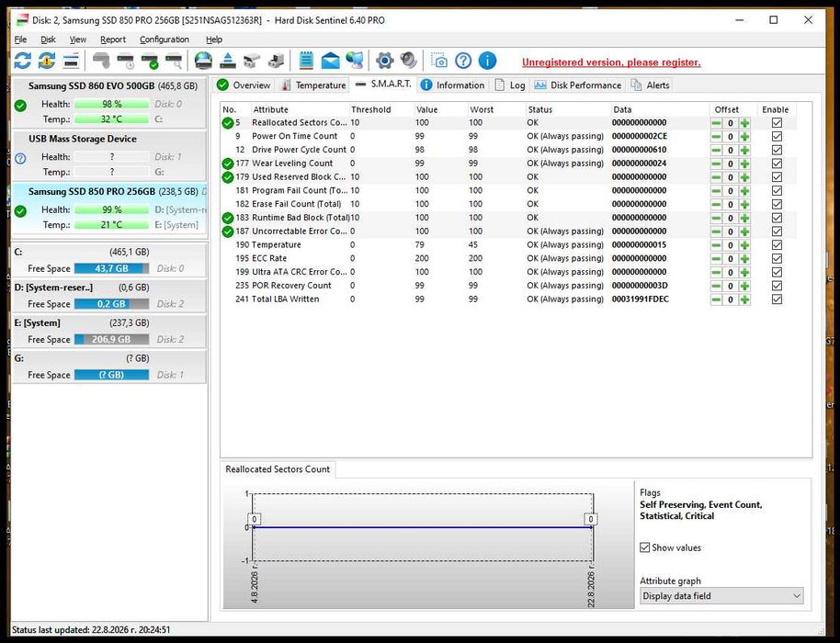Click the Unregistered version, please register link
The image size is (840, 643).
pos(611,62)
